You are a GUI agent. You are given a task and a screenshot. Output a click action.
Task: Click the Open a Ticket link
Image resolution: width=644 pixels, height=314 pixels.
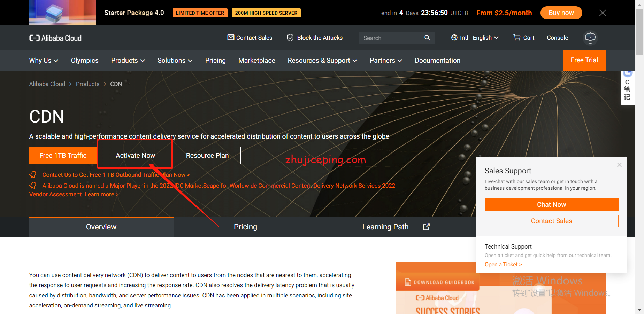[x=503, y=265]
